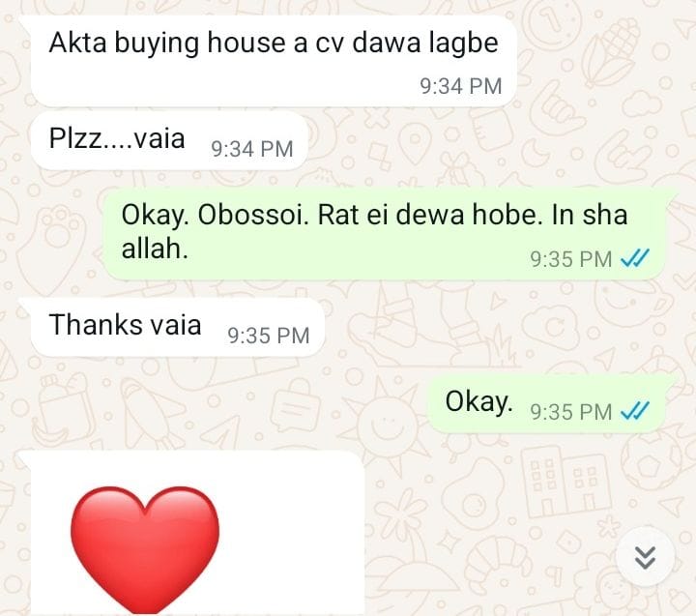This screenshot has width=696, height=616.
Task: Select the 'Akta buying house a cv dawa lagbe' message
Action: [x=274, y=61]
